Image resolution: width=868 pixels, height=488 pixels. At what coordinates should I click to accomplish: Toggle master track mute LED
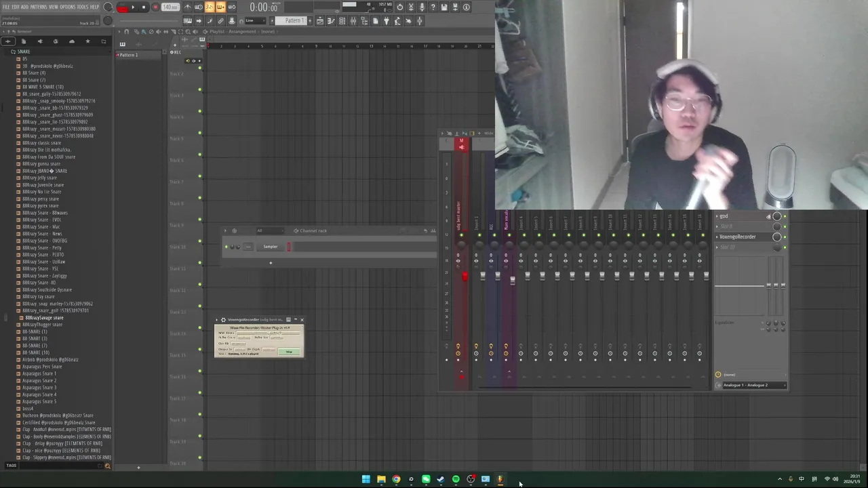462,235
